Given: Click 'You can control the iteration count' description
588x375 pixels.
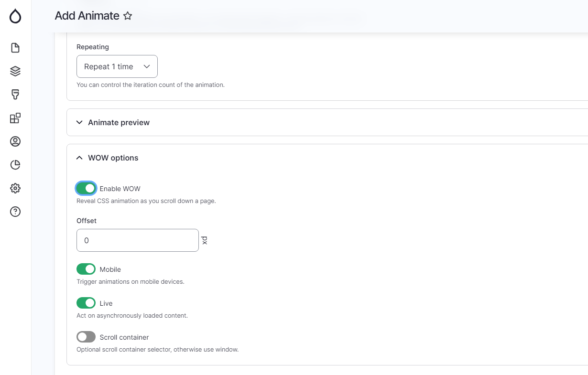Looking at the screenshot, I should [x=151, y=85].
